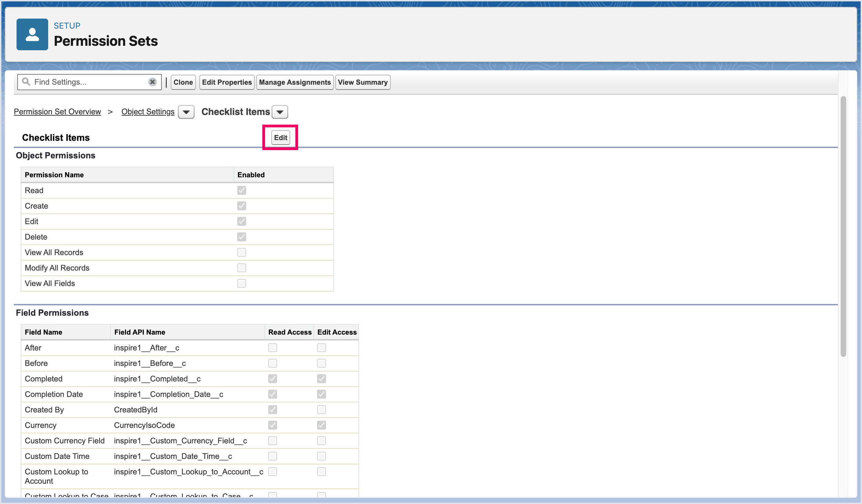Screen dimensions: 862x504
Task: Expand the Checklist Items dropdown arrow
Action: click(280, 112)
